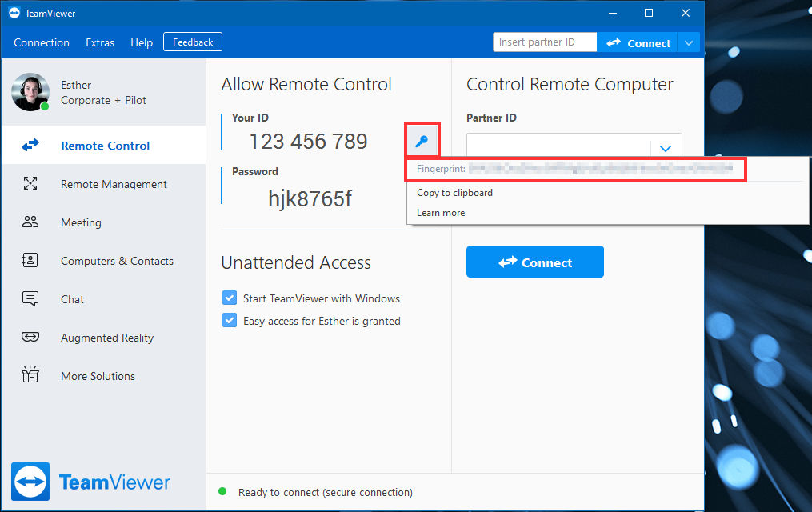Click the key icon beside Your ID
This screenshot has height=512, width=812.
pos(422,140)
